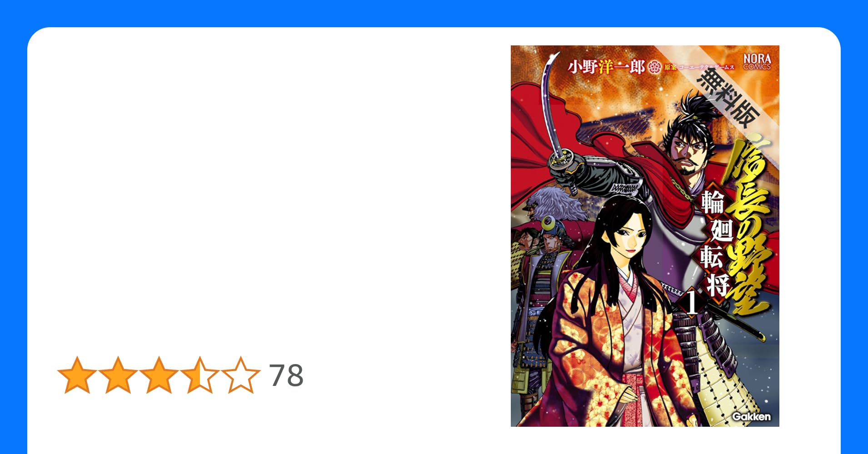Click the samurai's face on the cover

coord(688,152)
